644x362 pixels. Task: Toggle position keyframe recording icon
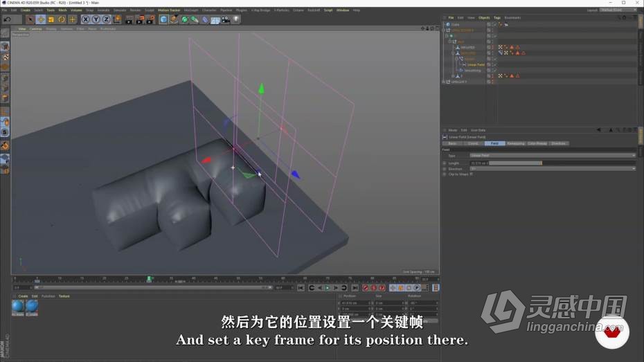pos(393,288)
